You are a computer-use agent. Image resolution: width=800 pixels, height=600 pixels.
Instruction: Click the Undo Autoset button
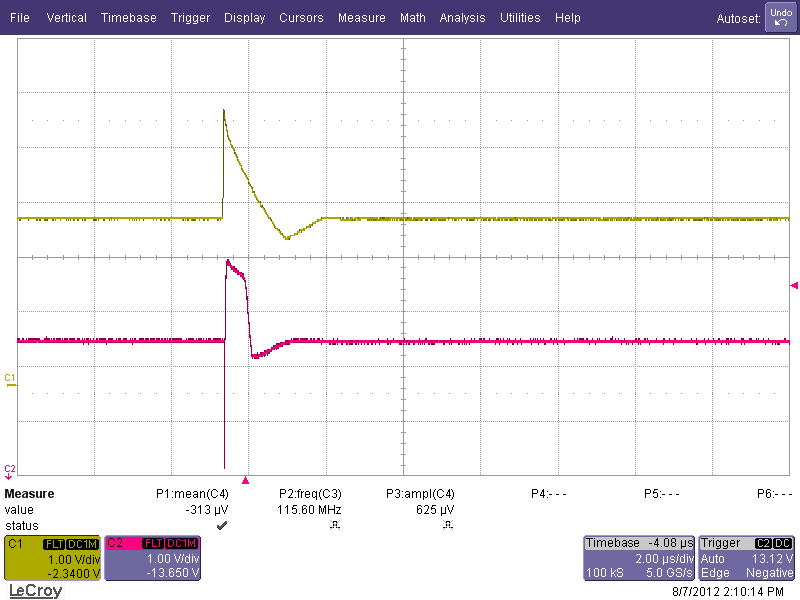(781, 18)
